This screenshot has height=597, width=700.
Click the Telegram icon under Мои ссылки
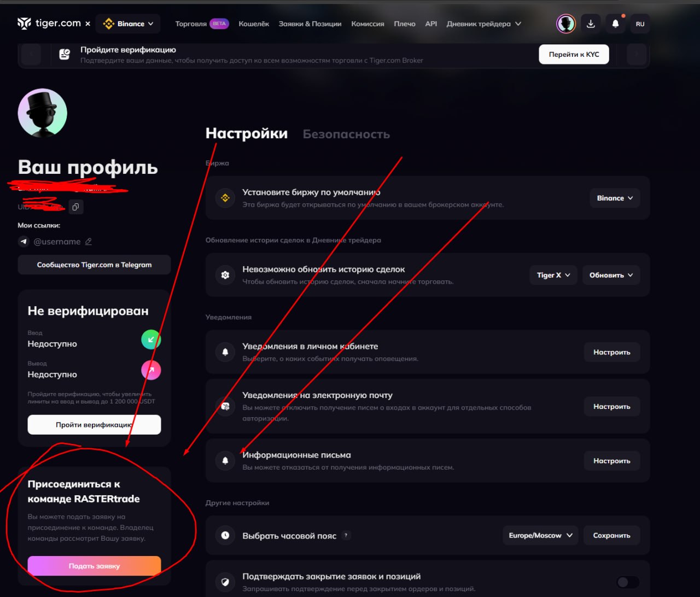tap(24, 241)
